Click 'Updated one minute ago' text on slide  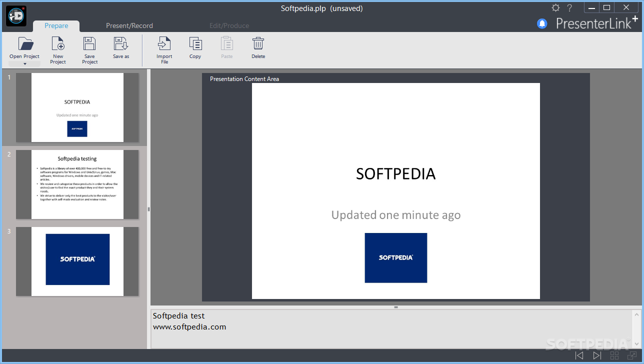[x=396, y=215]
